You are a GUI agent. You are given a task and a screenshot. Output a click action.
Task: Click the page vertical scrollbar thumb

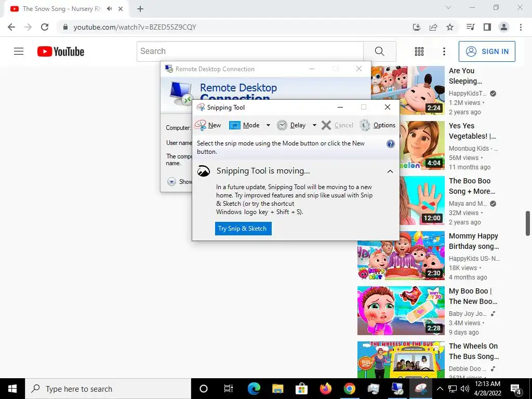pyautogui.click(x=528, y=223)
